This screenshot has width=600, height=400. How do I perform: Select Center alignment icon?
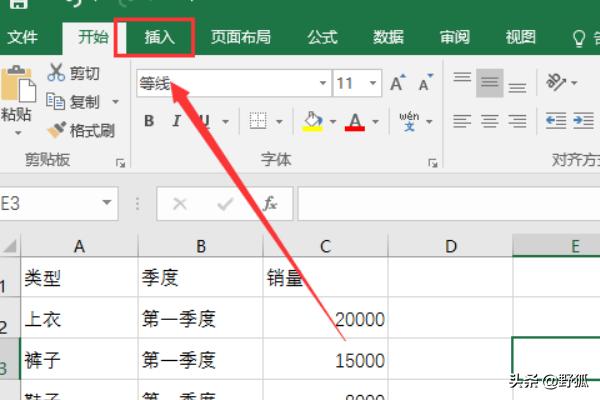pos(490,121)
